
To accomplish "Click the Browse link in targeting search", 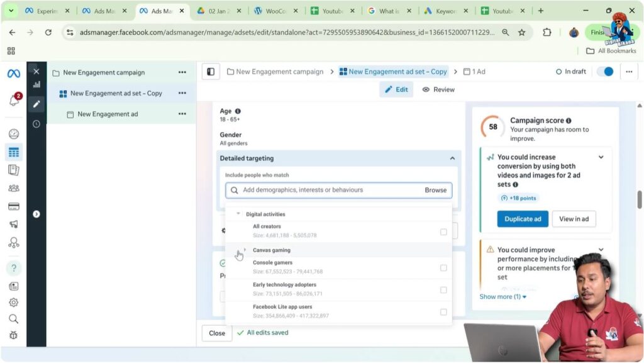I will point(436,189).
